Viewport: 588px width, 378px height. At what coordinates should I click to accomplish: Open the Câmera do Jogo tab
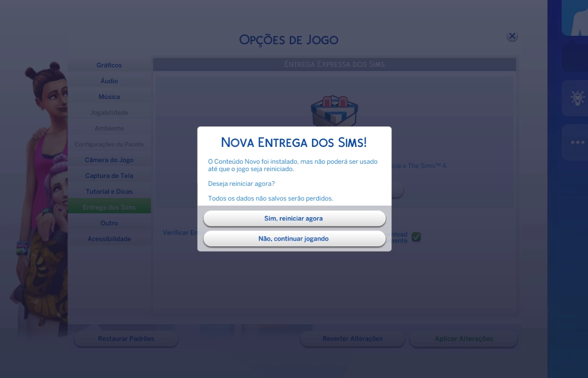click(109, 160)
